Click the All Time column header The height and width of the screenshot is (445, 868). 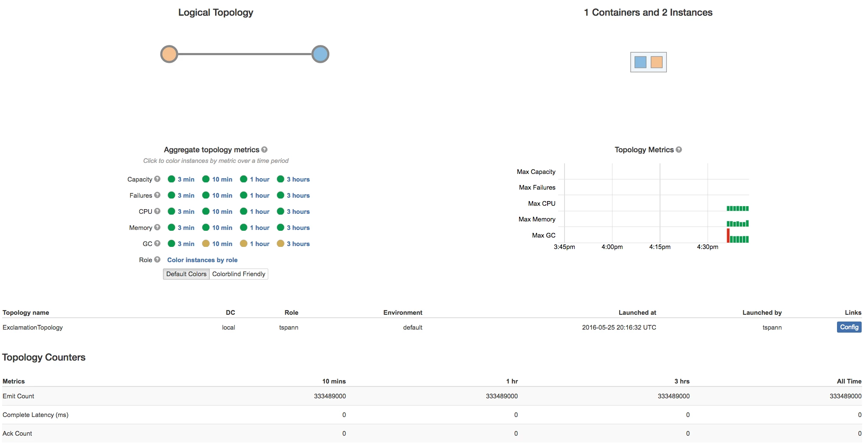coord(849,381)
